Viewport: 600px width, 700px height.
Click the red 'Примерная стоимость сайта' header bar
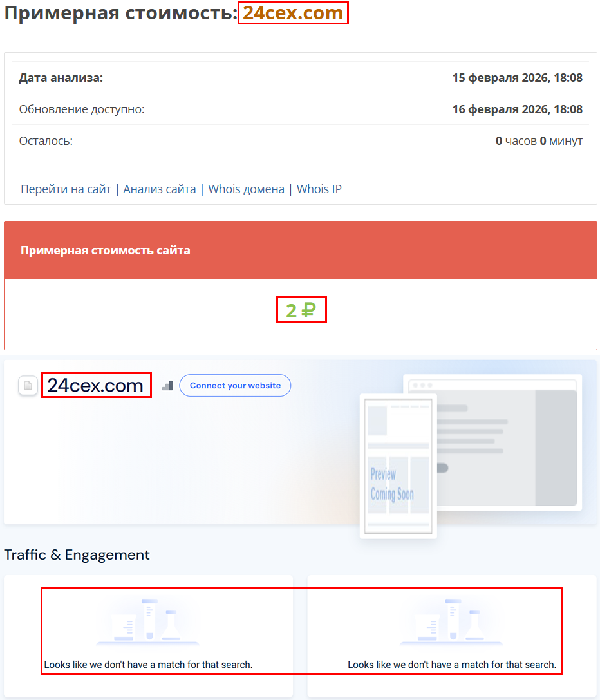(300, 250)
